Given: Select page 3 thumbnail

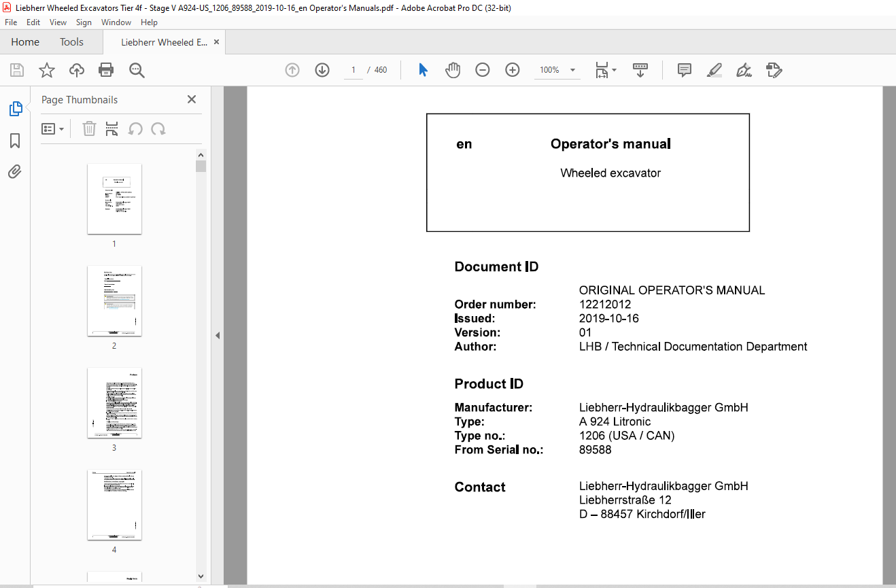Looking at the screenshot, I should pos(114,402).
